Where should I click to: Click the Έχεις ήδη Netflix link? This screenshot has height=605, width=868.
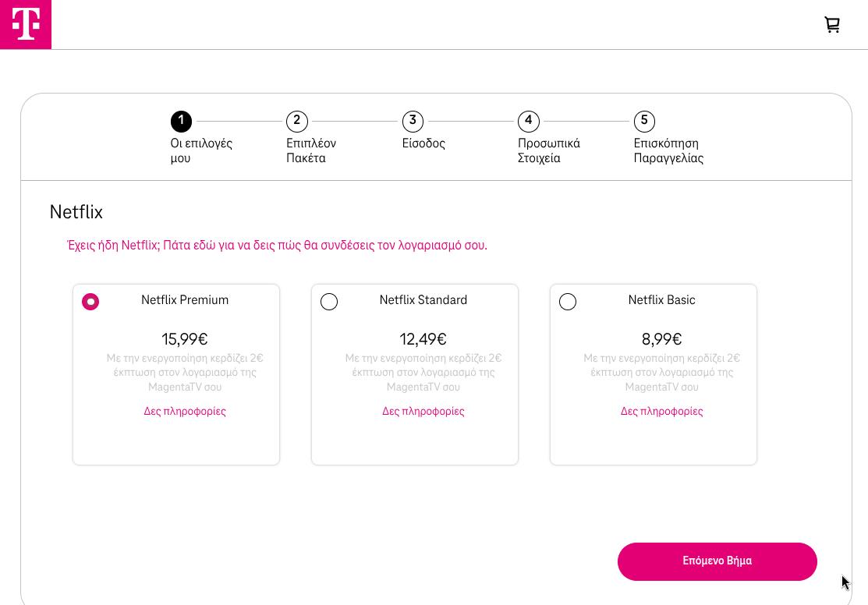pos(278,246)
